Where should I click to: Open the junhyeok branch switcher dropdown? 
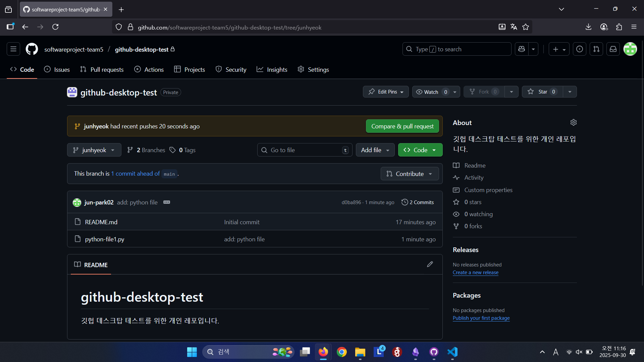click(94, 150)
